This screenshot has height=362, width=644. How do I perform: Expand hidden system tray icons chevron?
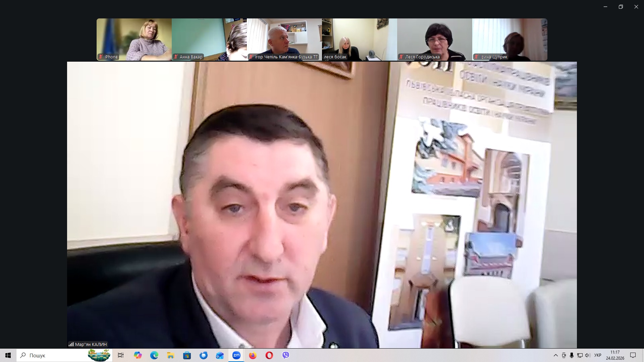pos(555,355)
